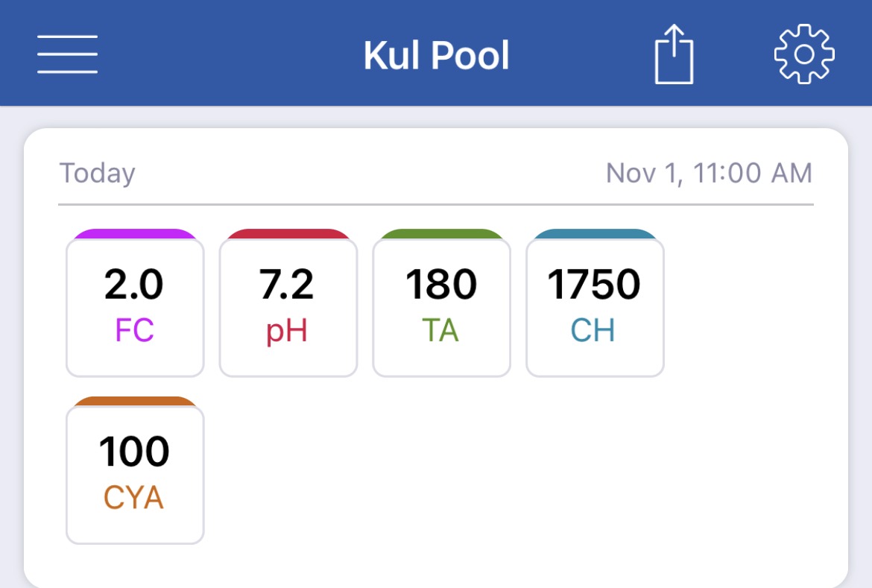This screenshot has height=588, width=872.
Task: Click the 180 total alkalinity value
Action: pyautogui.click(x=441, y=284)
